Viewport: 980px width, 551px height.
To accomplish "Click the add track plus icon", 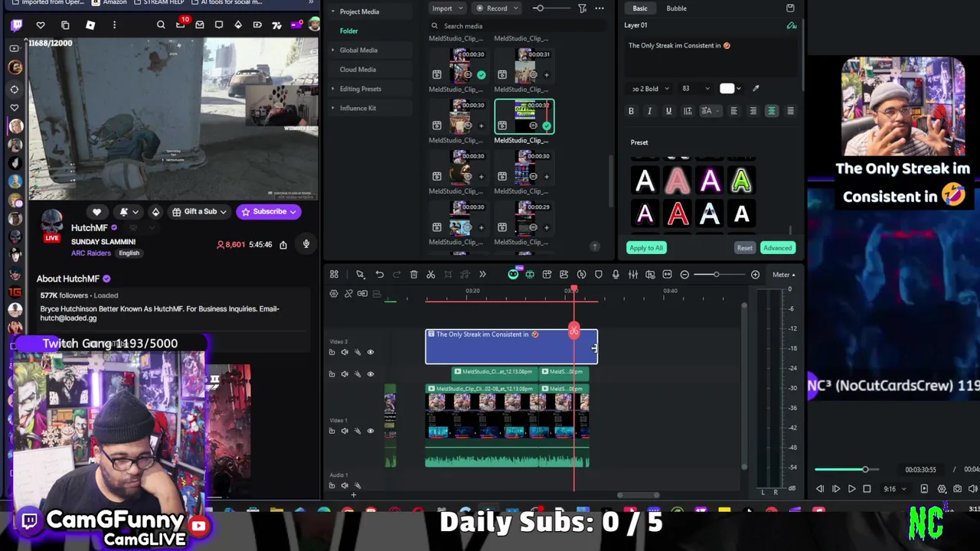I will (x=353, y=494).
